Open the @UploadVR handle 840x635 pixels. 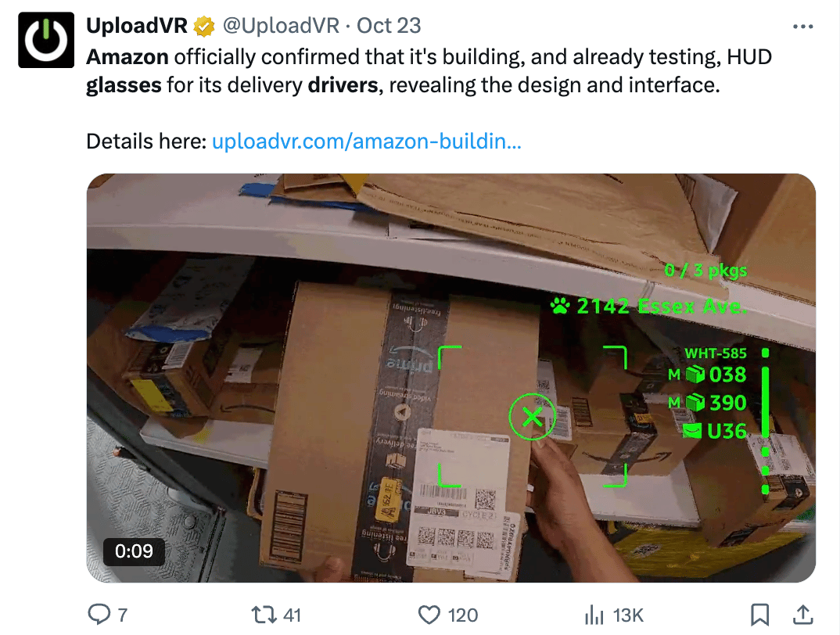point(281,26)
